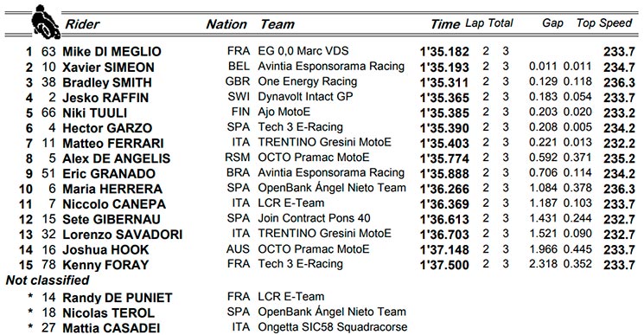Select Niki TUULI in the results
644x335 pixels.
point(94,113)
